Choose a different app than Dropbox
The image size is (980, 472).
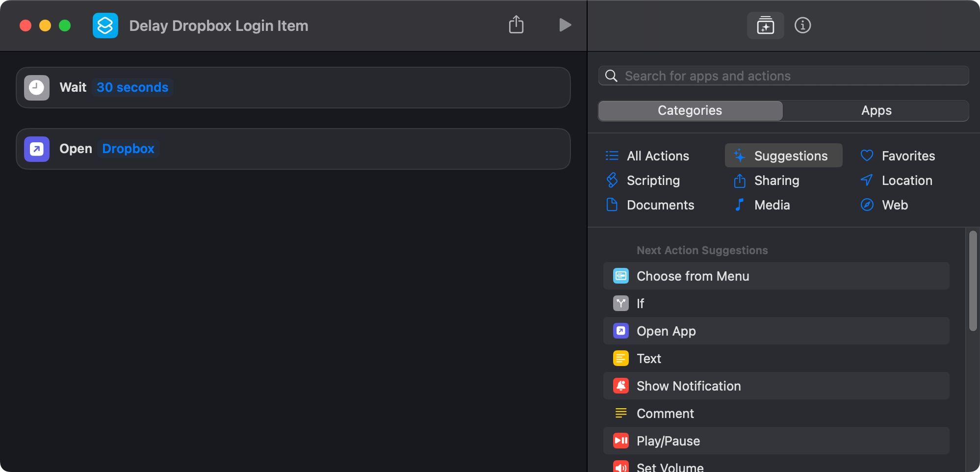click(x=128, y=149)
